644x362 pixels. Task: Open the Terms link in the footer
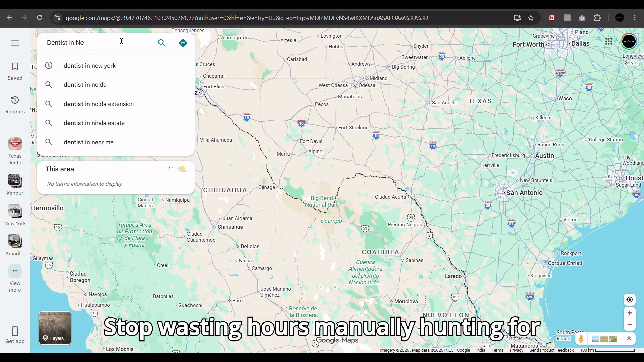tap(497, 350)
